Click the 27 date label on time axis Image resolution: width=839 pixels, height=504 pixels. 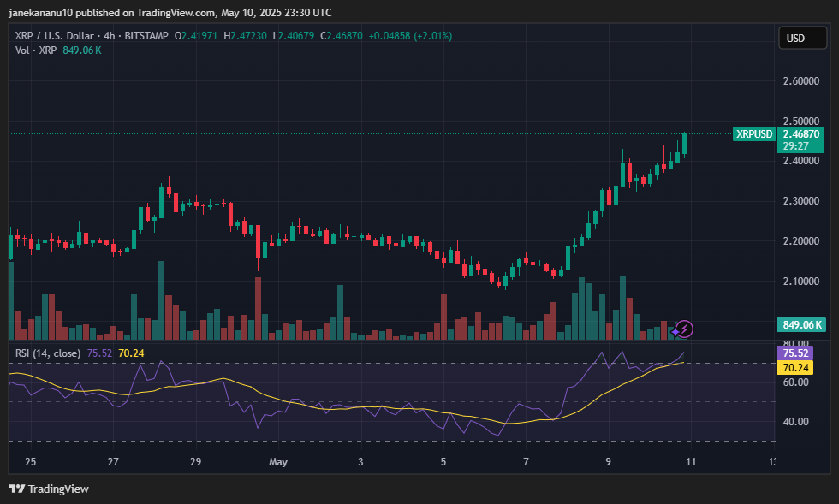113,462
